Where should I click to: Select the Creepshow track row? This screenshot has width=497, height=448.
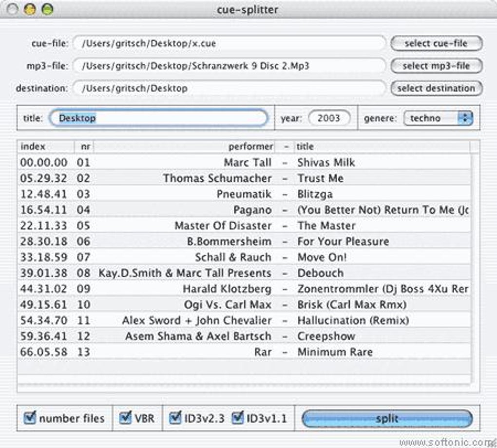coord(244,336)
